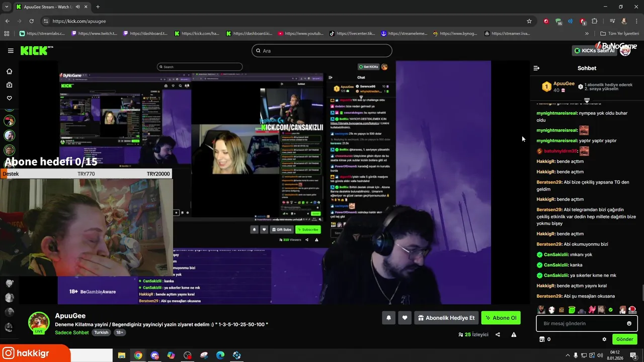Click the Abone Ol button
Screen dimensions: 644x362
pos(501,318)
